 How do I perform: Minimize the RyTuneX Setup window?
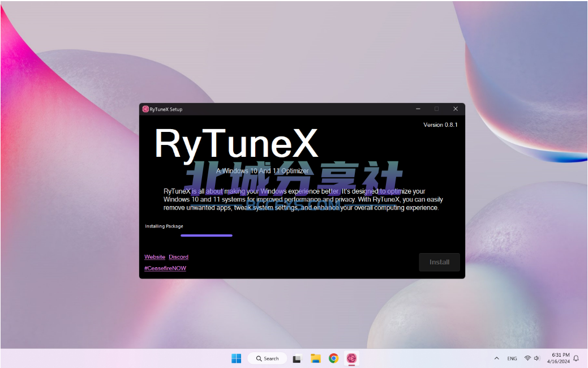click(418, 109)
